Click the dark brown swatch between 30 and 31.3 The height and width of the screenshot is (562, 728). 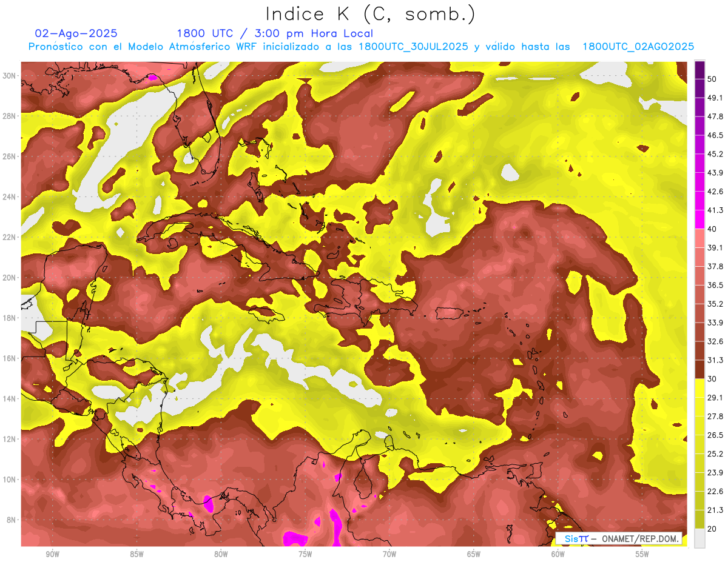(699, 369)
